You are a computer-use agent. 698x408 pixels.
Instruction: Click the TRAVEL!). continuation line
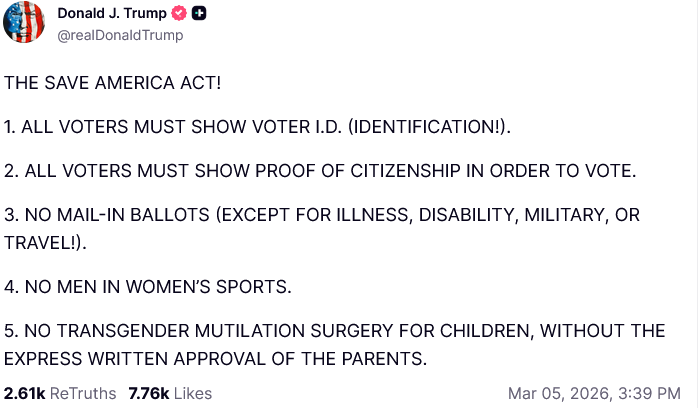(x=45, y=243)
